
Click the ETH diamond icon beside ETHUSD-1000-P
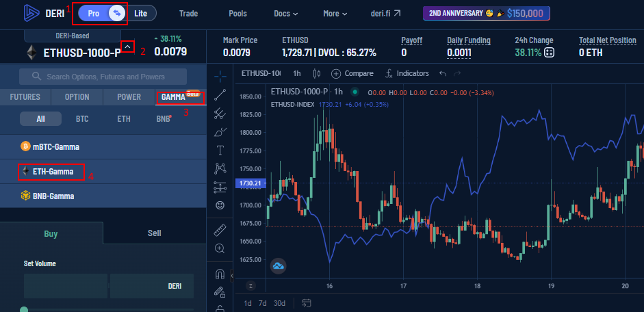click(31, 53)
